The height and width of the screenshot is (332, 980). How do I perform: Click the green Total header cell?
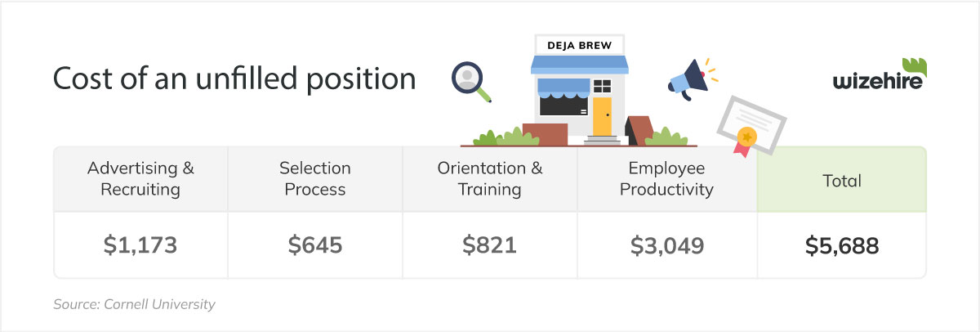point(841,178)
